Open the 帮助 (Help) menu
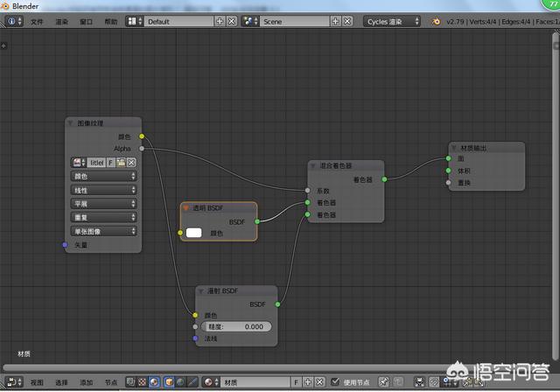Viewport: 560px width, 392px height. (111, 22)
